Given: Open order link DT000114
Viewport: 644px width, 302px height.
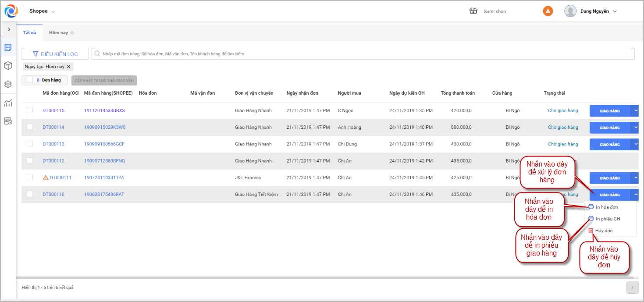Looking at the screenshot, I should tap(53, 127).
